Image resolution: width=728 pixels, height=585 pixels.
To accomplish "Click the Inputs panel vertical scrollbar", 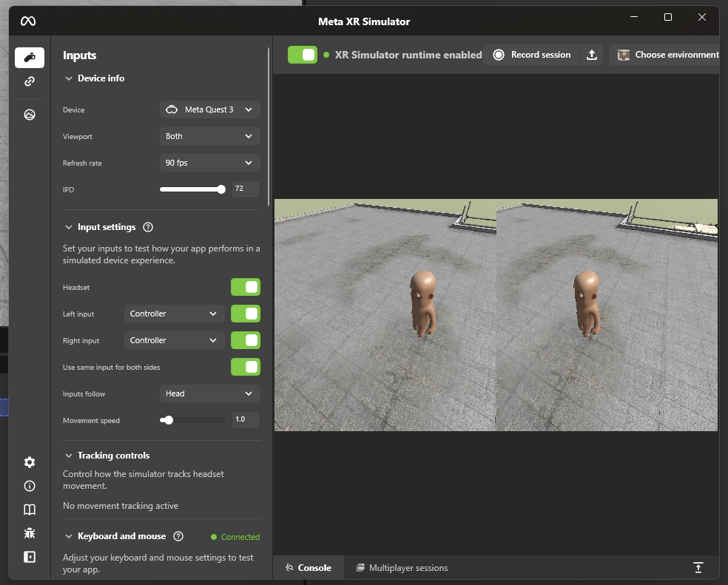I will click(269, 126).
